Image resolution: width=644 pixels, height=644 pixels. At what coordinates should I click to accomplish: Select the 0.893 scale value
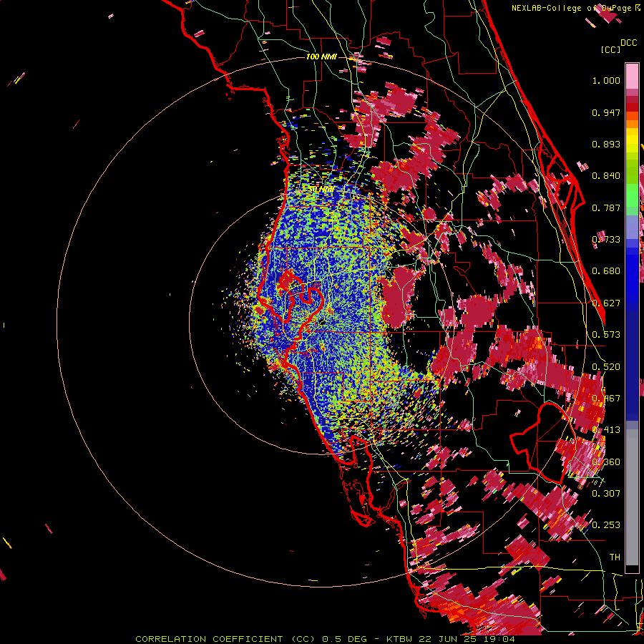point(606,144)
